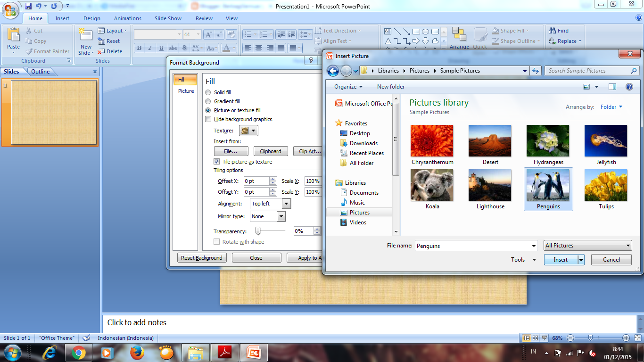The width and height of the screenshot is (644, 362).
Task: Open Firefox from the taskbar
Action: tap(137, 352)
